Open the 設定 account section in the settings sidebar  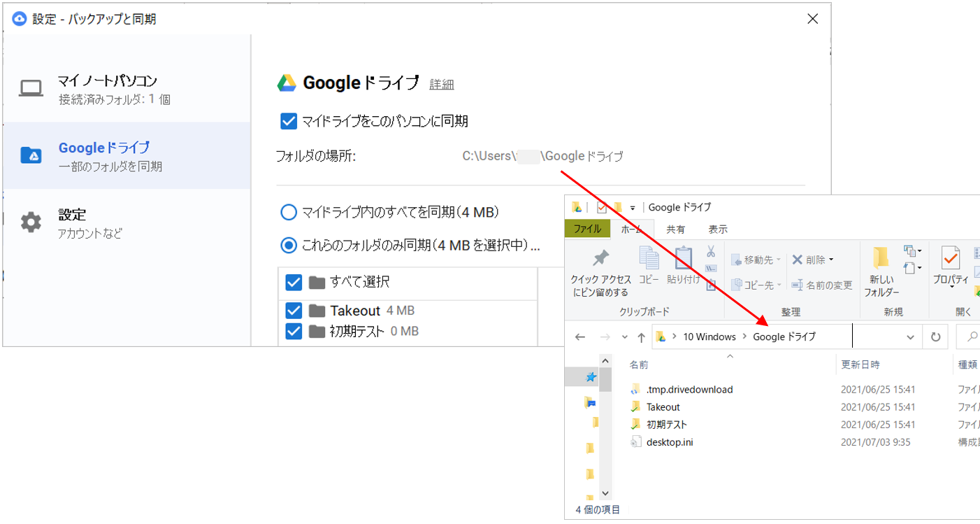pos(127,222)
